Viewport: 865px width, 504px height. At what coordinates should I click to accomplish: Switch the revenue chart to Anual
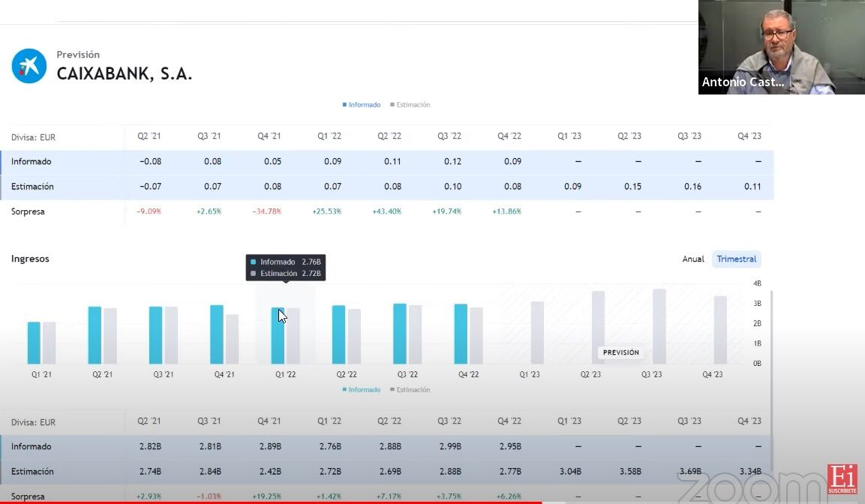click(693, 259)
